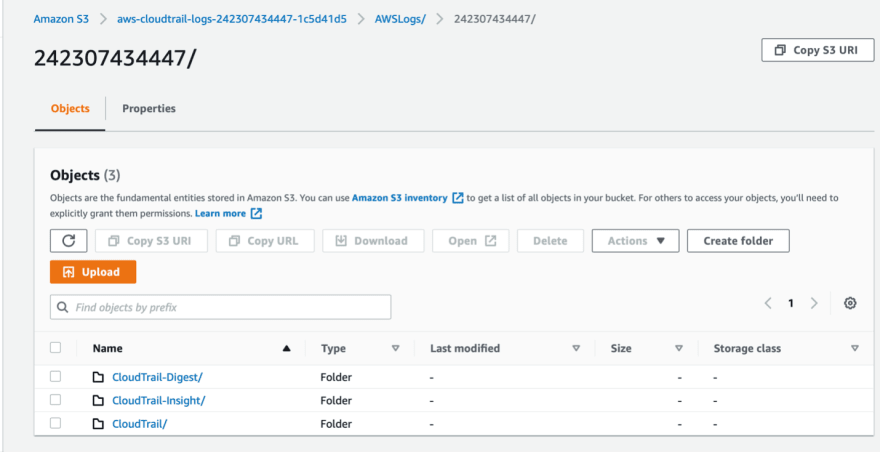Open aws-cloudtrail-logs bucket breadcrumb
Viewport: 880px width, 455px height.
point(232,19)
